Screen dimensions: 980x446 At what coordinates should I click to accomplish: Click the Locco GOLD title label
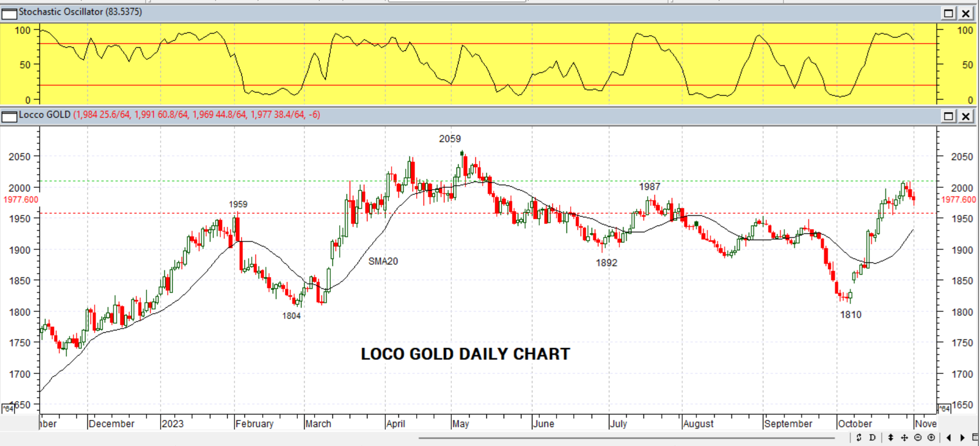pos(44,115)
